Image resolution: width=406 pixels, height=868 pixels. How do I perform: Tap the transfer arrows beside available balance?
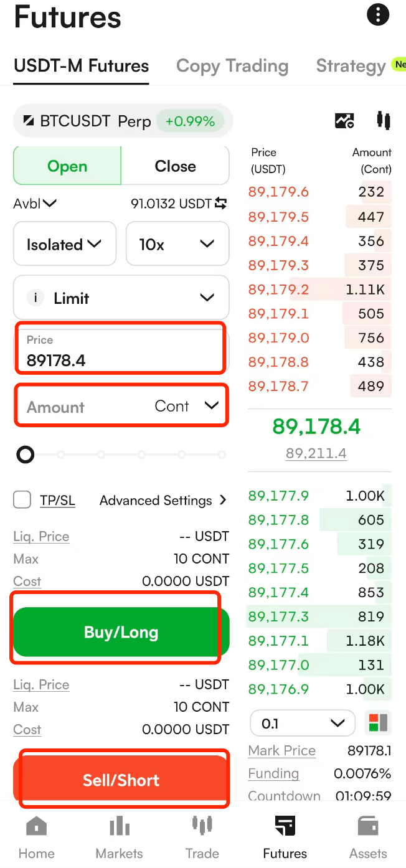(x=221, y=204)
